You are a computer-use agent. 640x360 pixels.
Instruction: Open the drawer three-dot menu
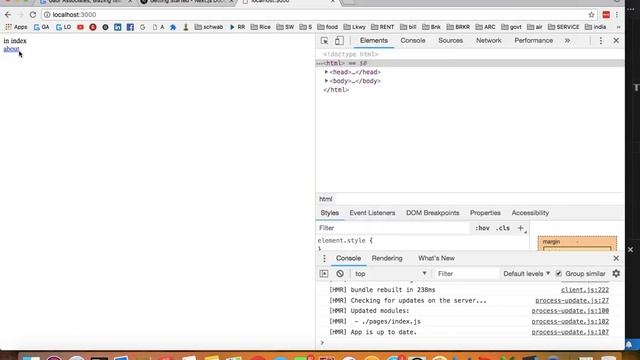coord(324,258)
